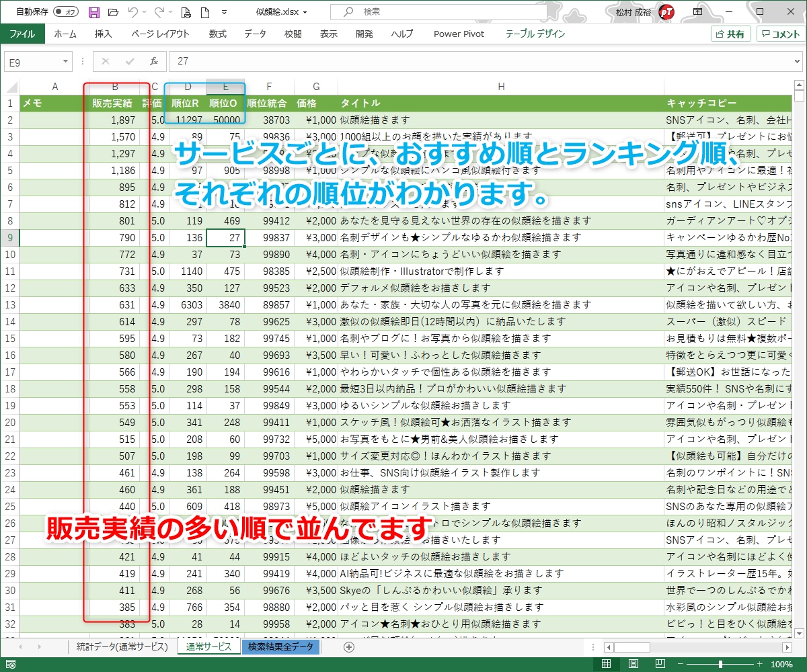The height and width of the screenshot is (672, 807).
Task: Open the 開発 ribbon tab
Action: [x=364, y=34]
